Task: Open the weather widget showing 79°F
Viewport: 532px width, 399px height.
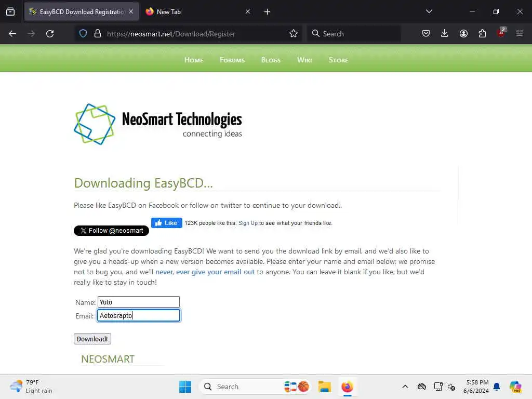Action: tap(31, 387)
